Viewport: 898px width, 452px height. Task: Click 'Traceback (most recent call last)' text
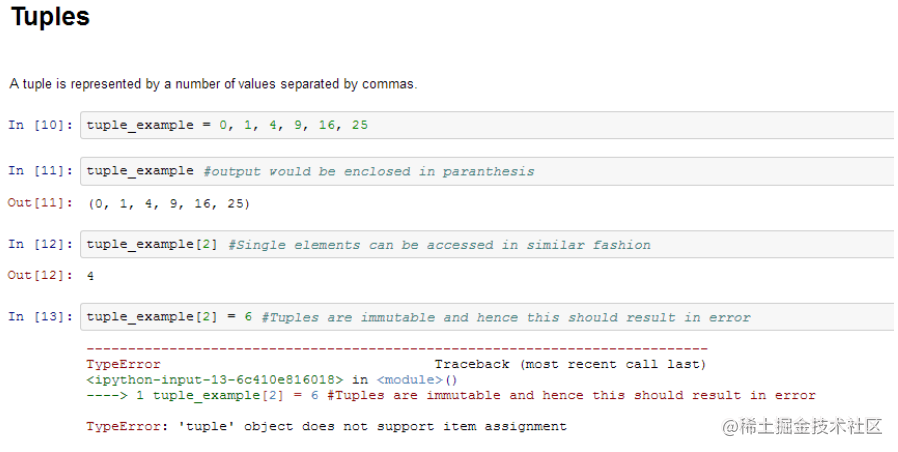pyautogui.click(x=570, y=364)
